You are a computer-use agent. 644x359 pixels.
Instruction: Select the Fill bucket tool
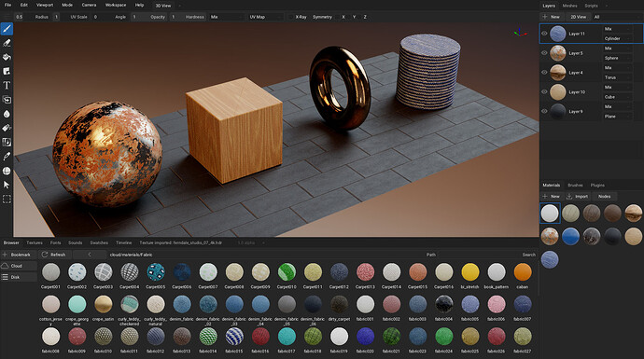[x=7, y=57]
